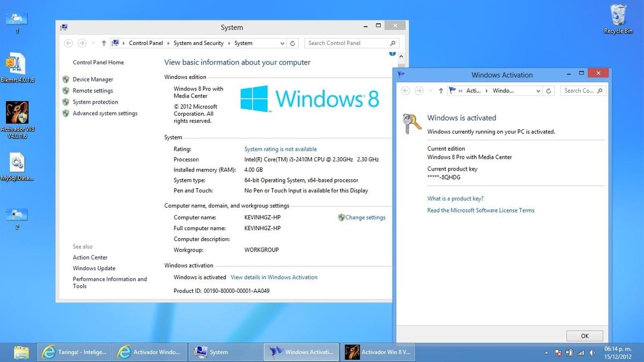Click the System window title bar icon

point(64,27)
